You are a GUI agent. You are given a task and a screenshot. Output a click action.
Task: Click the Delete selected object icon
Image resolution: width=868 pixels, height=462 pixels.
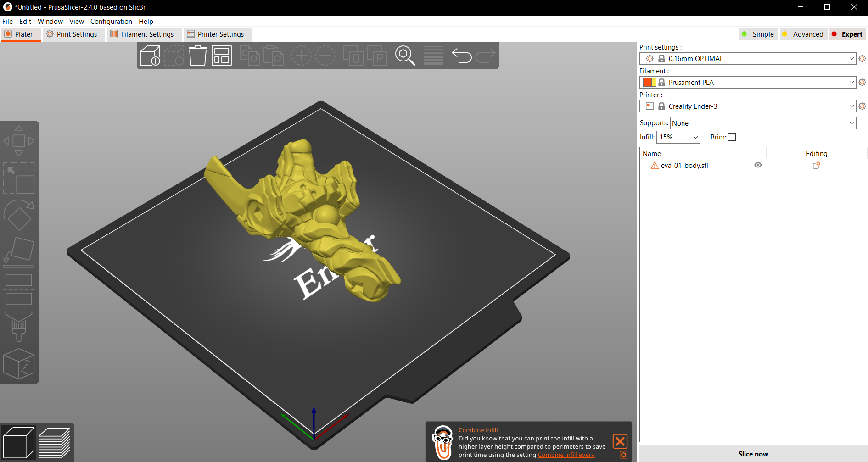(x=174, y=56)
